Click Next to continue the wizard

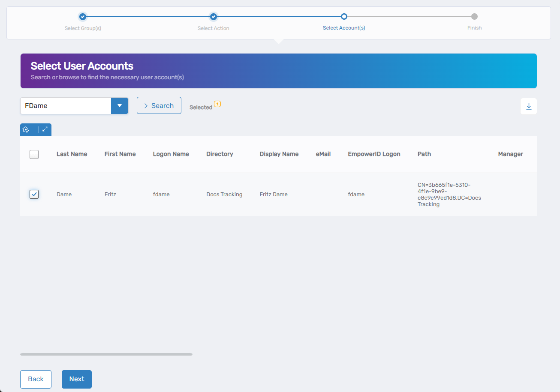[x=76, y=379]
